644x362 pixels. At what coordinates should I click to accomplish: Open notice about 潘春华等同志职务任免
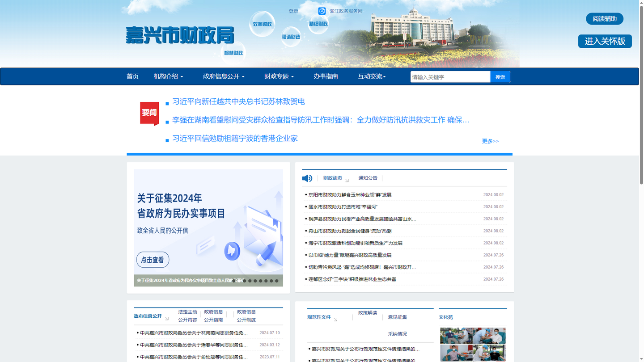(194, 345)
